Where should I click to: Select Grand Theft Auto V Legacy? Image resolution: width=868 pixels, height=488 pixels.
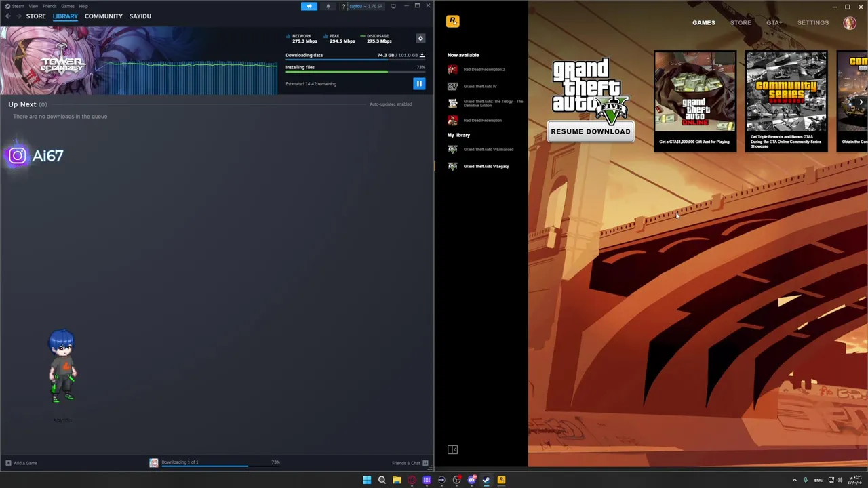479,166
